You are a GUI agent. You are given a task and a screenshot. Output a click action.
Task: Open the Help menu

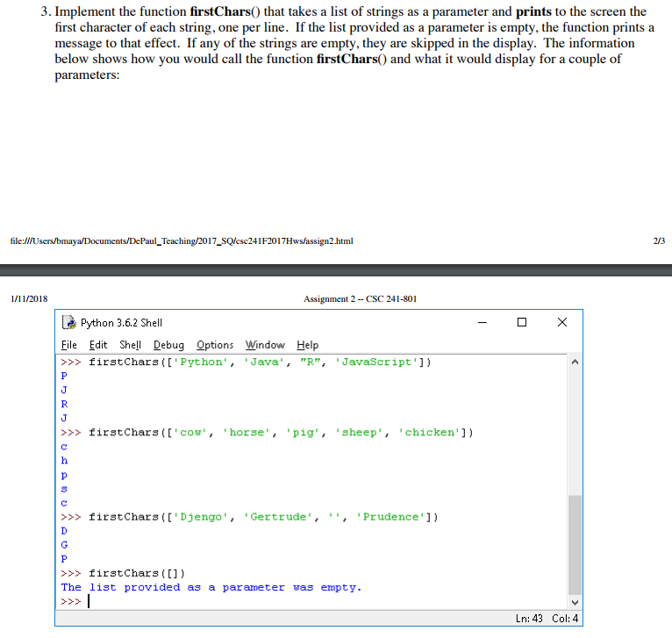click(308, 345)
